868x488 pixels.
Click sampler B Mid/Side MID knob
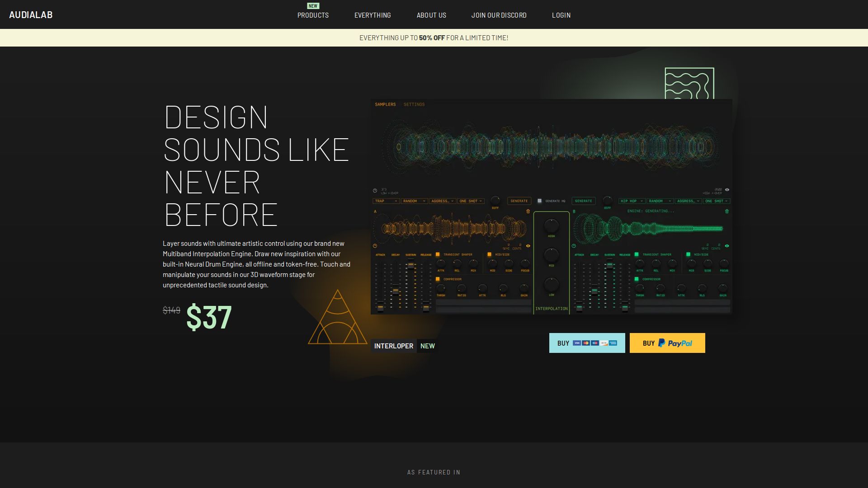(x=691, y=263)
